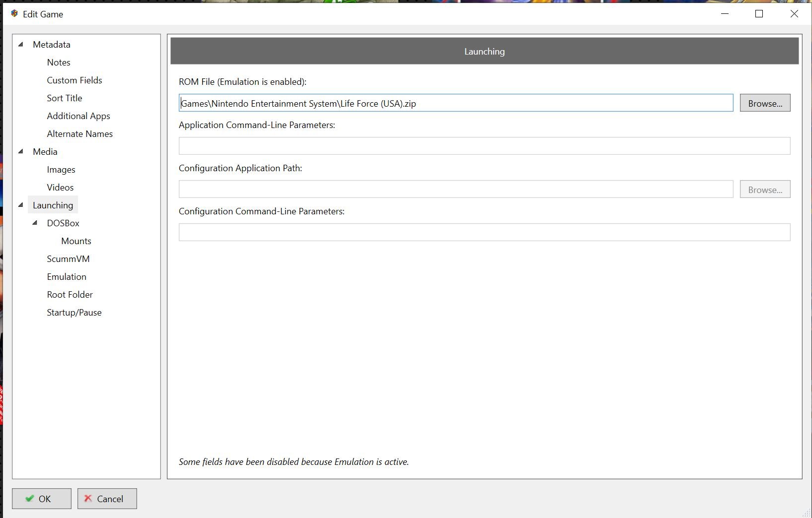
Task: Open Startup/Pause settings
Action: coord(74,312)
